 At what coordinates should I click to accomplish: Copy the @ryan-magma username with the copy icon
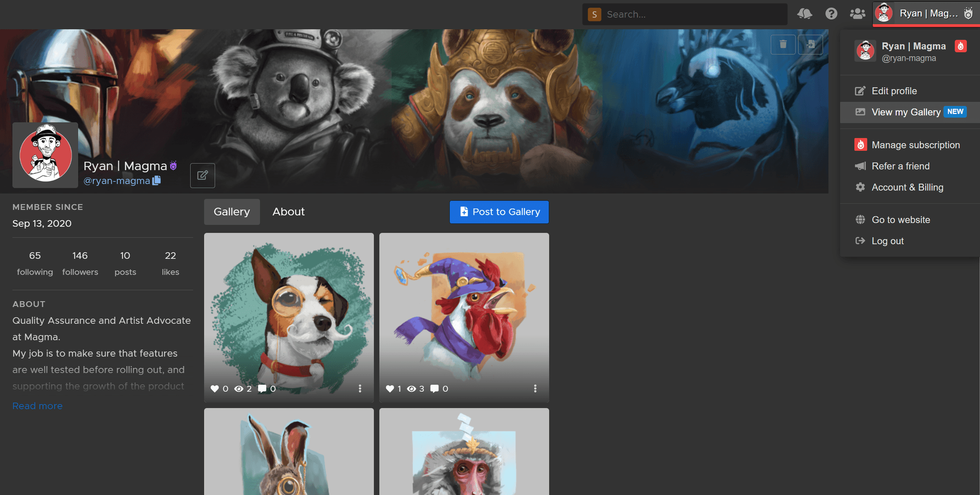(x=157, y=181)
